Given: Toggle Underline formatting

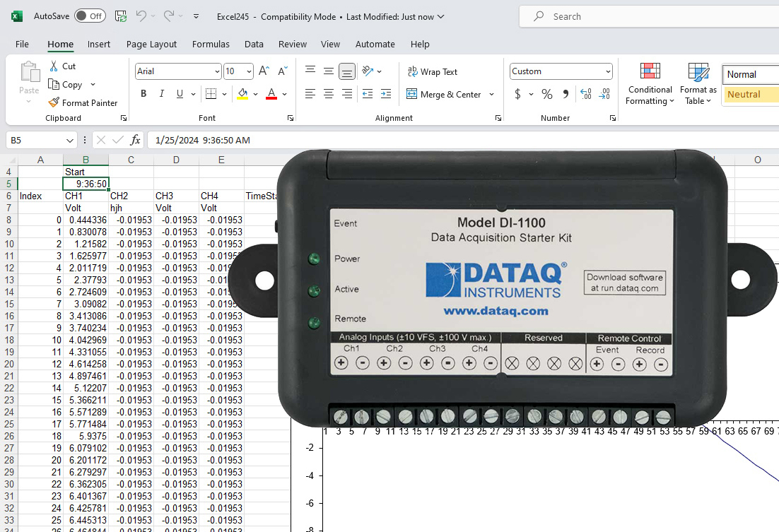Looking at the screenshot, I should [180, 93].
